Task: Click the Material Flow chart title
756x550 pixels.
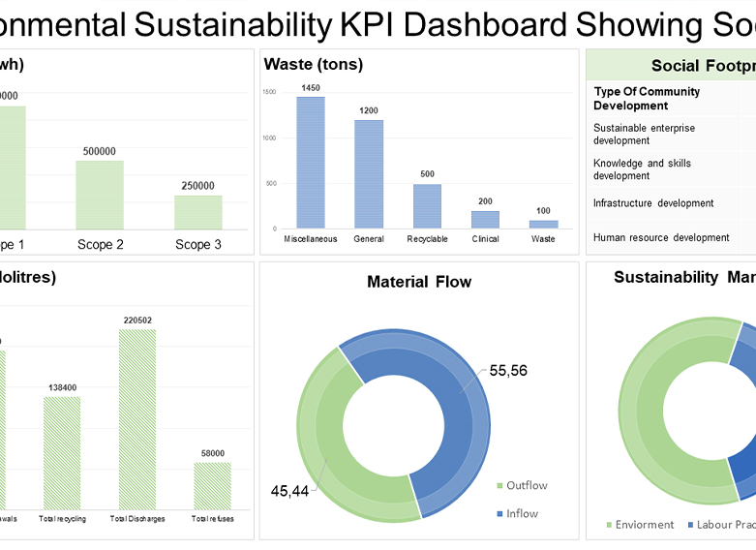Action: (x=419, y=283)
